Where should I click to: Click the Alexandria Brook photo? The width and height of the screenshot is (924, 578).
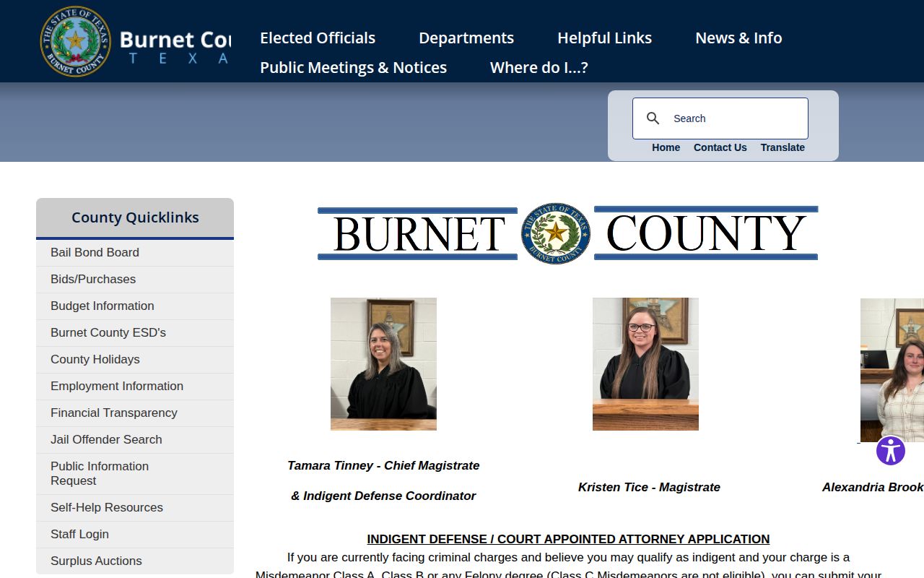892,370
